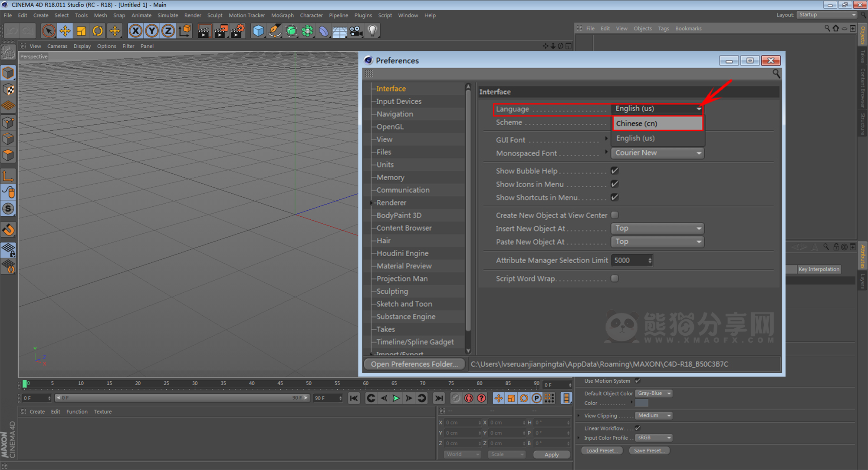The image size is (868, 470).
Task: Enable Script Word Wrap checkbox
Action: (615, 278)
